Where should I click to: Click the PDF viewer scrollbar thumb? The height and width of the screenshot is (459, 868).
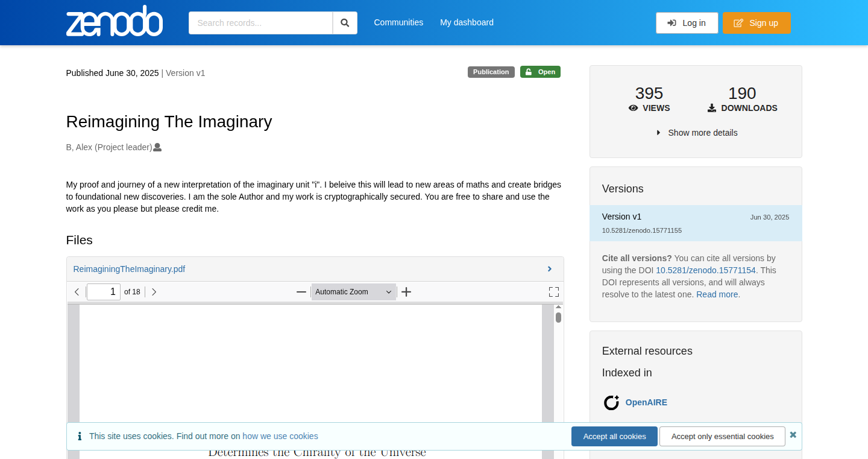tap(558, 317)
